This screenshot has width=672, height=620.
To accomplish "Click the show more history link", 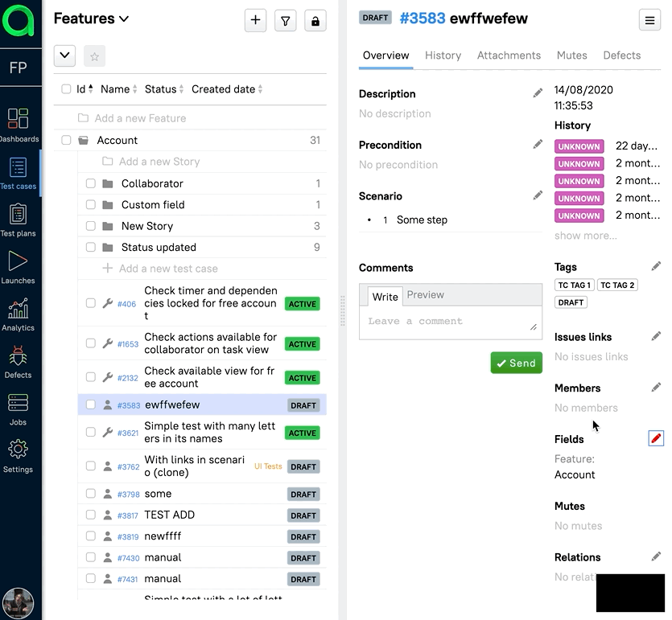I will [x=585, y=236].
